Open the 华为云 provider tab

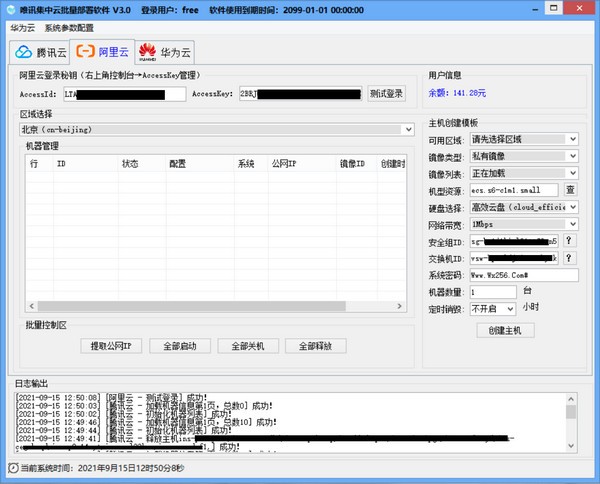click(x=165, y=52)
